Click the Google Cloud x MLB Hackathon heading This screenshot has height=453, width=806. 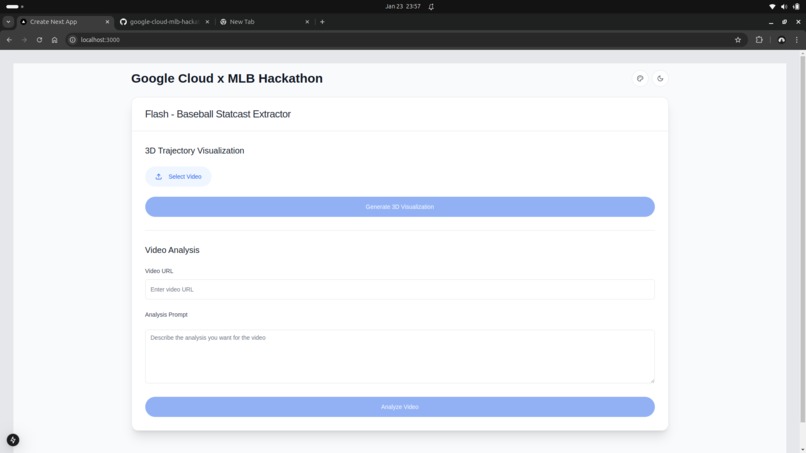227,78
